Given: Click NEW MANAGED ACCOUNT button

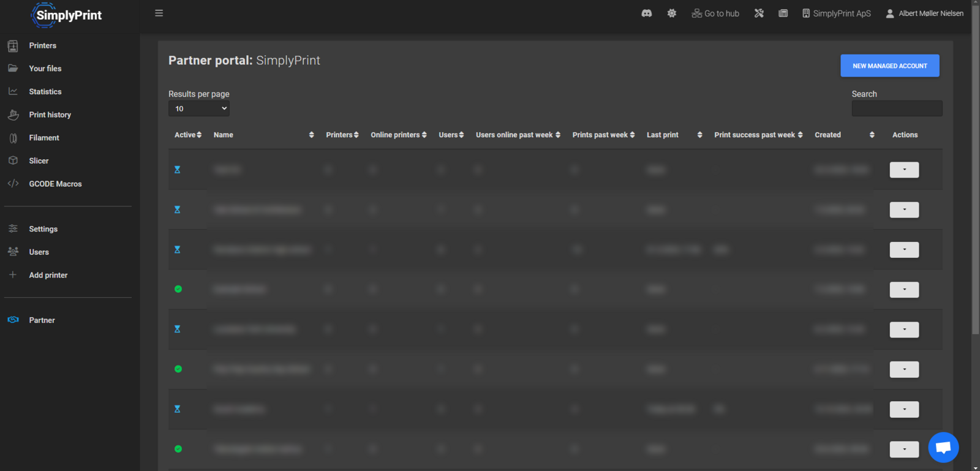Looking at the screenshot, I should pos(890,66).
